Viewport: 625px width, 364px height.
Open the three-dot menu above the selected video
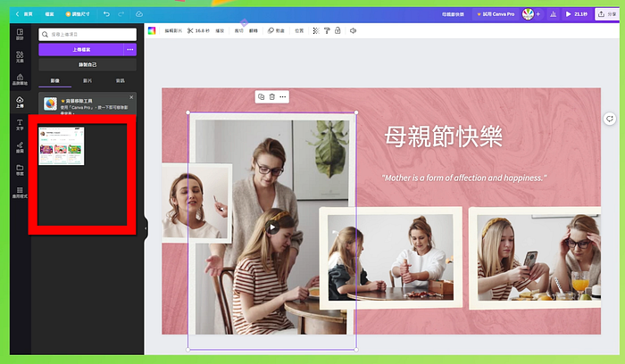pyautogui.click(x=283, y=96)
